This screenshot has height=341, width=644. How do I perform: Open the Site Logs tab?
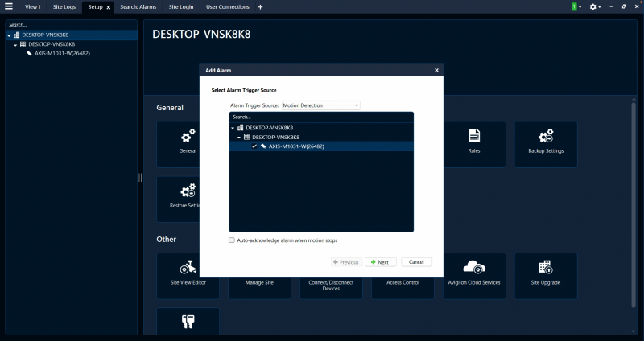click(x=64, y=7)
